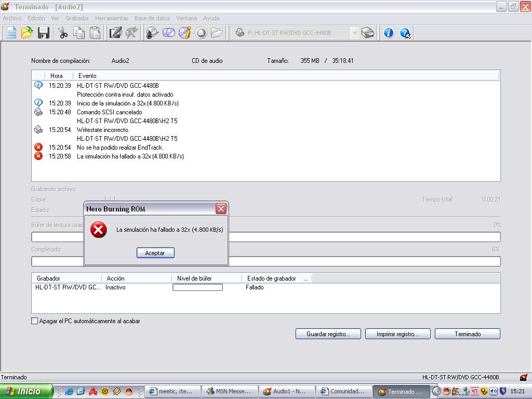Click the blue Information icon
The image size is (532, 399).
(x=388, y=33)
